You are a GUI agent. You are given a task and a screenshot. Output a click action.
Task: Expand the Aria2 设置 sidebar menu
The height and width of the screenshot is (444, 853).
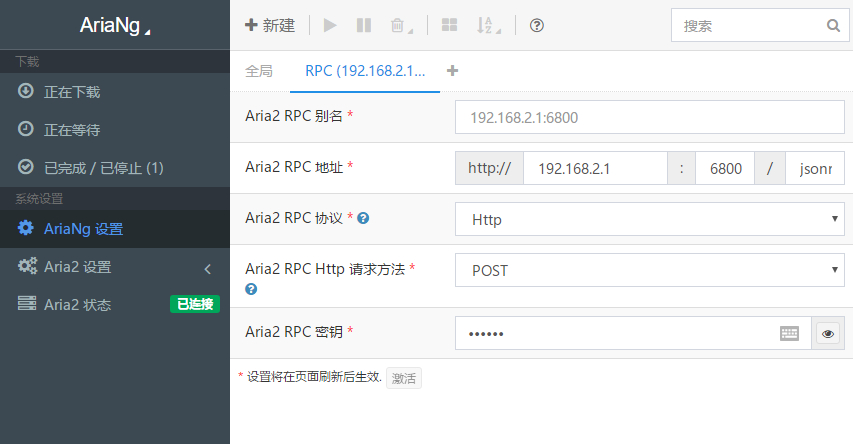pyautogui.click(x=115, y=267)
